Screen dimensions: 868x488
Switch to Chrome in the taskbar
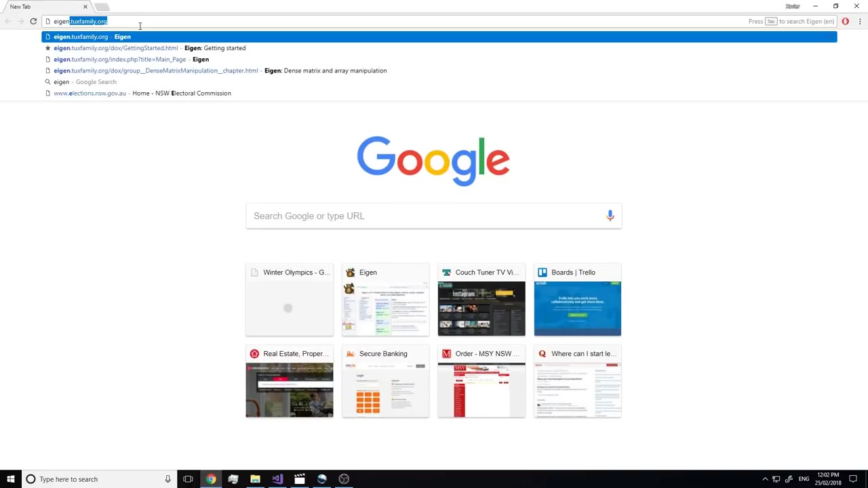[x=211, y=479]
